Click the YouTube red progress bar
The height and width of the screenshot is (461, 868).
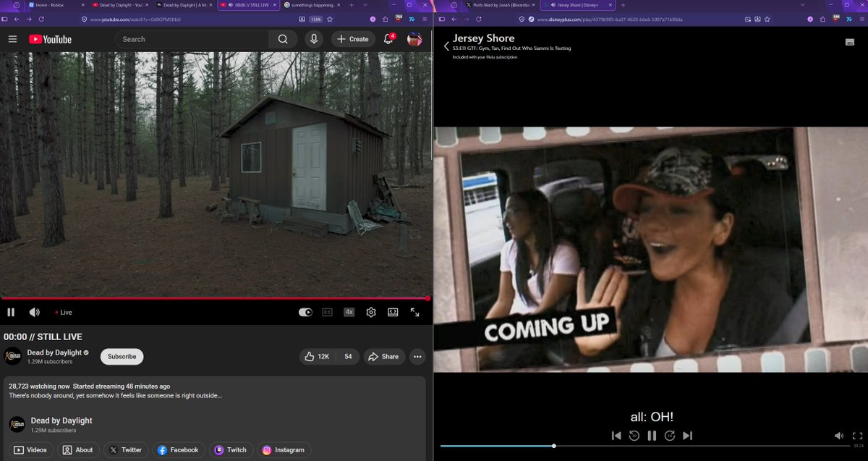click(x=215, y=298)
